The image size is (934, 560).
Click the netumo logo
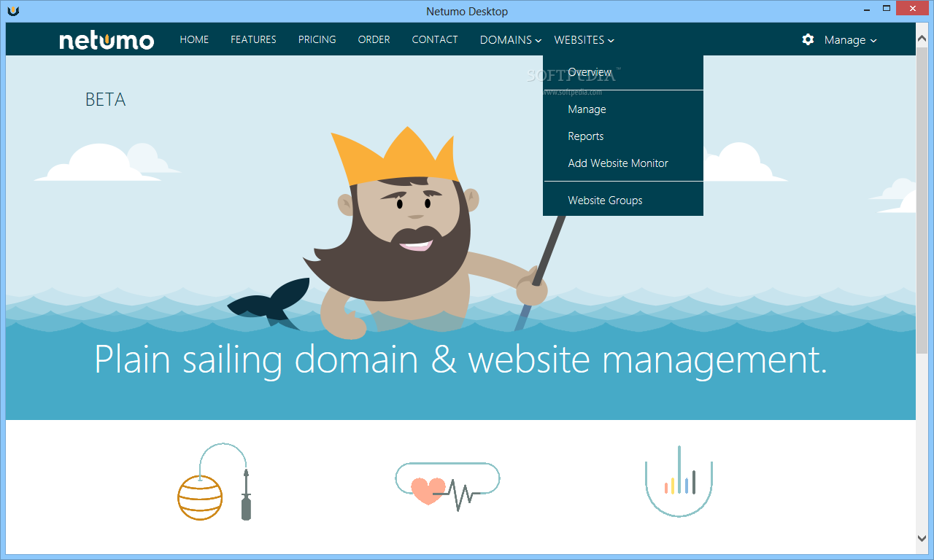(x=107, y=40)
